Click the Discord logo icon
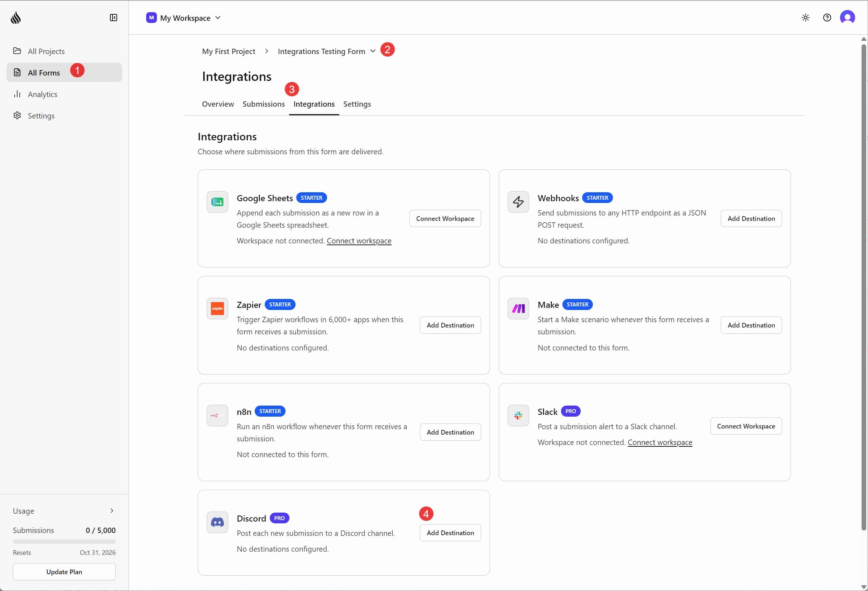The height and width of the screenshot is (591, 868). click(x=217, y=522)
